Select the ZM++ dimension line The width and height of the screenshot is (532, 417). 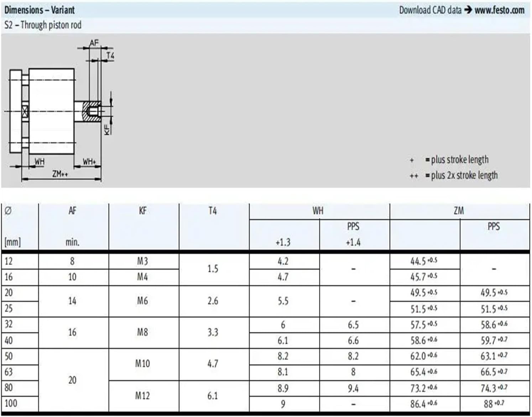tap(61, 175)
